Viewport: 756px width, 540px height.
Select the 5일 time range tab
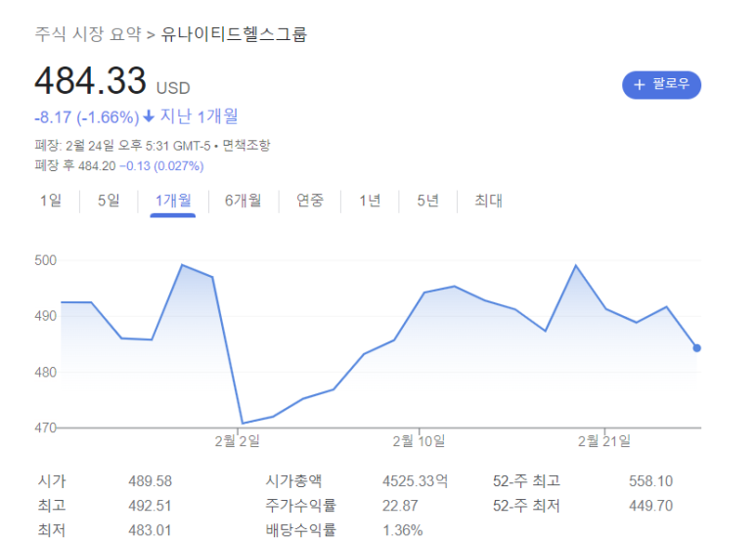[109, 201]
